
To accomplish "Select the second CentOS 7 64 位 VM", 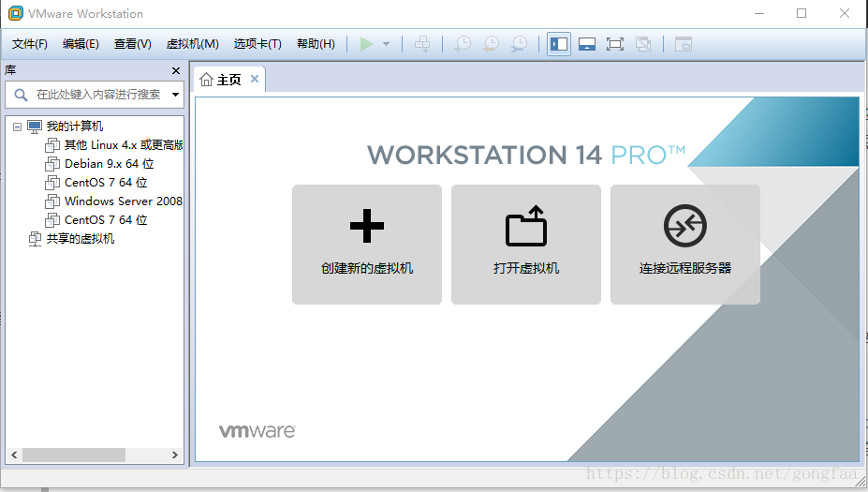I will [x=106, y=220].
